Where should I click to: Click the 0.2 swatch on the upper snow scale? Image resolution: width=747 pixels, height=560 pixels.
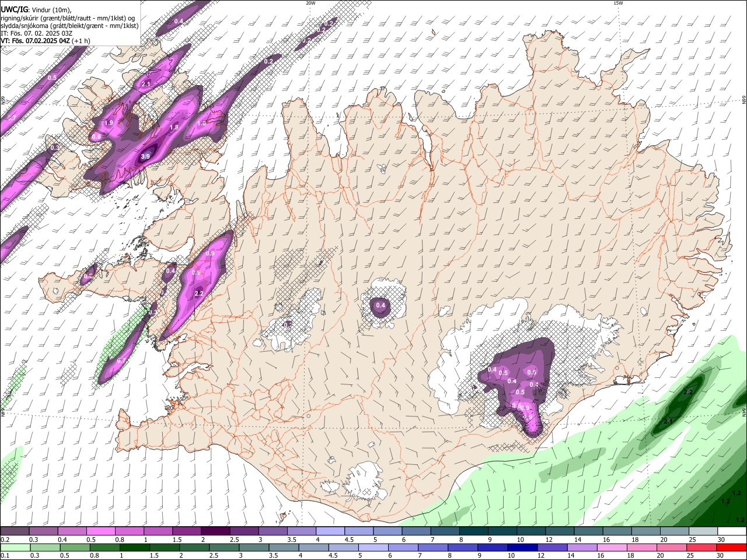click(15, 531)
